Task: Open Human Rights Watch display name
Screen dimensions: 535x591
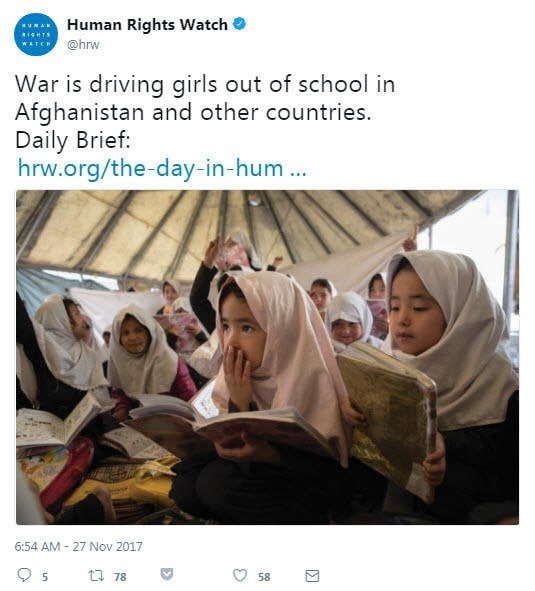Action: 147,24
